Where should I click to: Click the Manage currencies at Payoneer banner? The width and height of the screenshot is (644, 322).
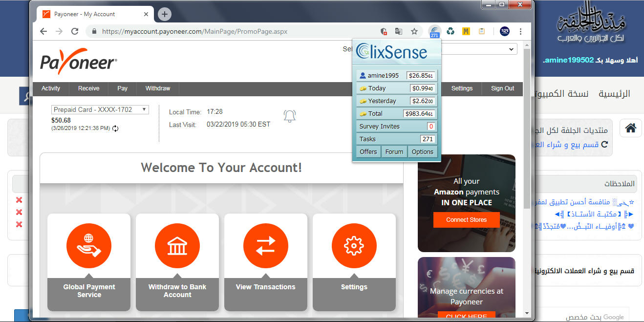pyautogui.click(x=467, y=287)
